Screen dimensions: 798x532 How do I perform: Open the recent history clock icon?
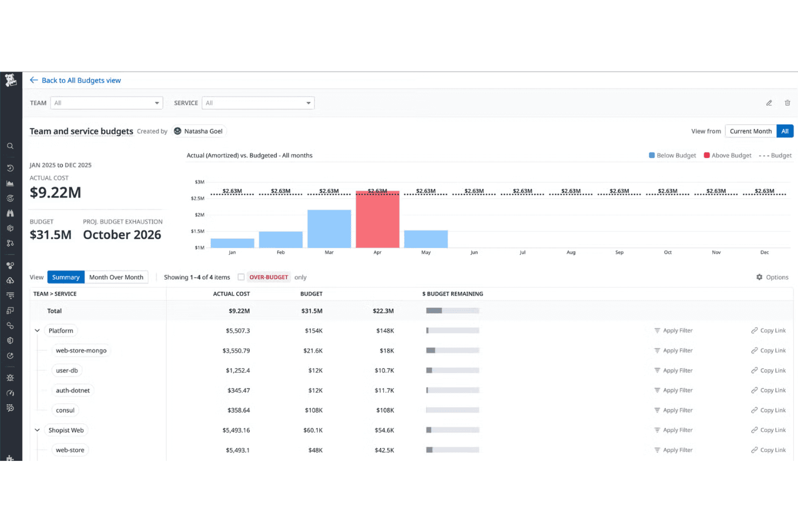pos(10,168)
